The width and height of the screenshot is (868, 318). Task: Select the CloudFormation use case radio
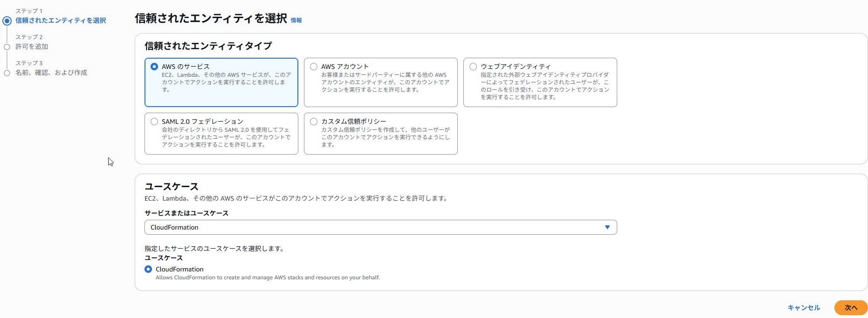click(x=148, y=269)
